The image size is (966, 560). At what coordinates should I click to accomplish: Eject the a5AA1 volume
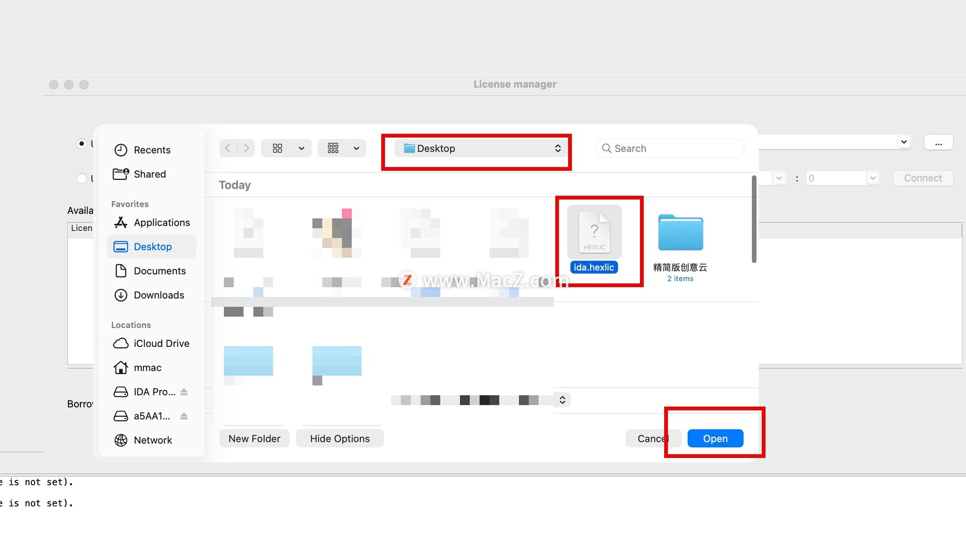[184, 416]
